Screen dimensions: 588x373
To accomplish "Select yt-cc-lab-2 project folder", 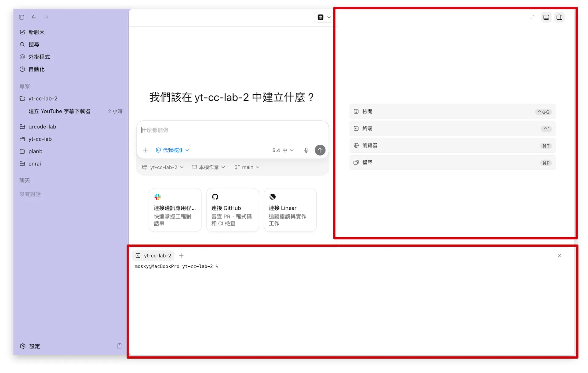I will click(x=39, y=98).
